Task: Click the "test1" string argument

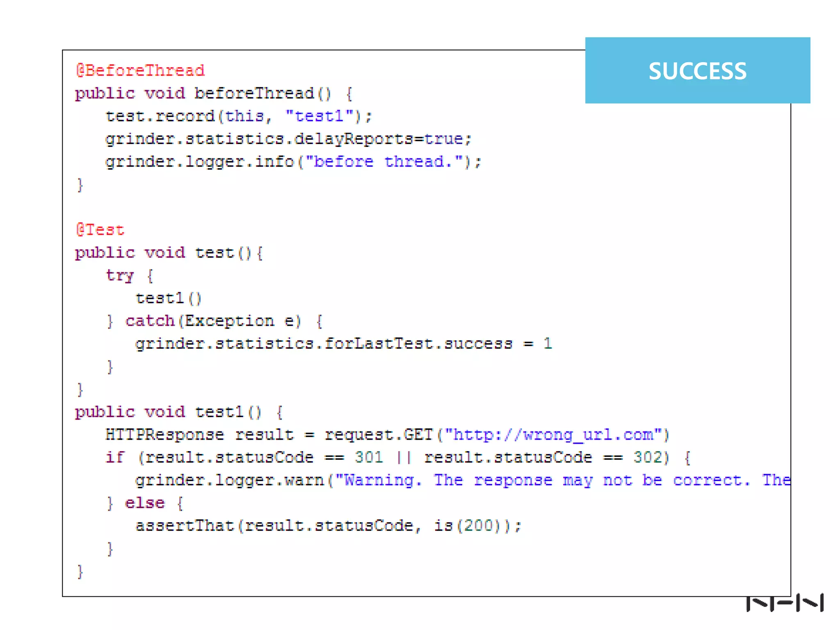Action: click(x=319, y=116)
